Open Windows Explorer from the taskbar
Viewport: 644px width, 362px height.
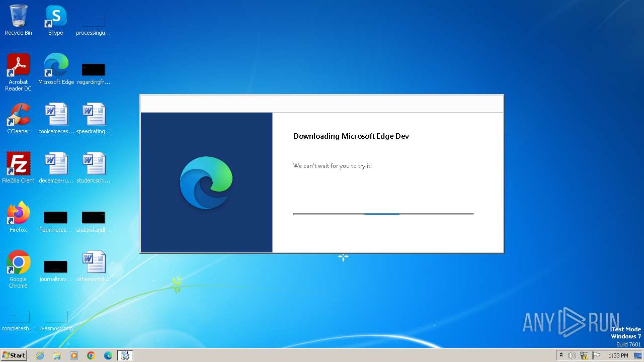coord(57,355)
